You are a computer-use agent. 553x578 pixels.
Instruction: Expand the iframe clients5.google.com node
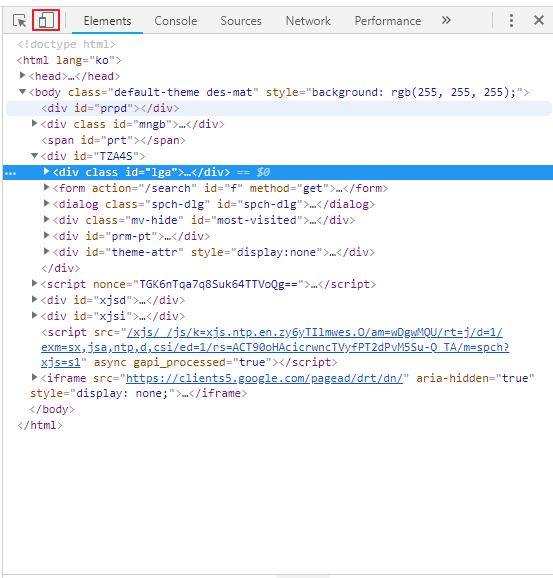tap(34, 377)
